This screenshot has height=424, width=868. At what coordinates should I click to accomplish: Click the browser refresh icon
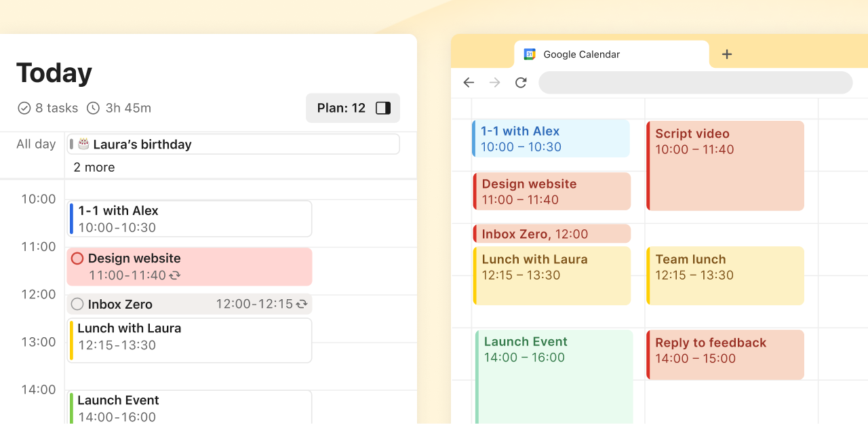click(521, 82)
